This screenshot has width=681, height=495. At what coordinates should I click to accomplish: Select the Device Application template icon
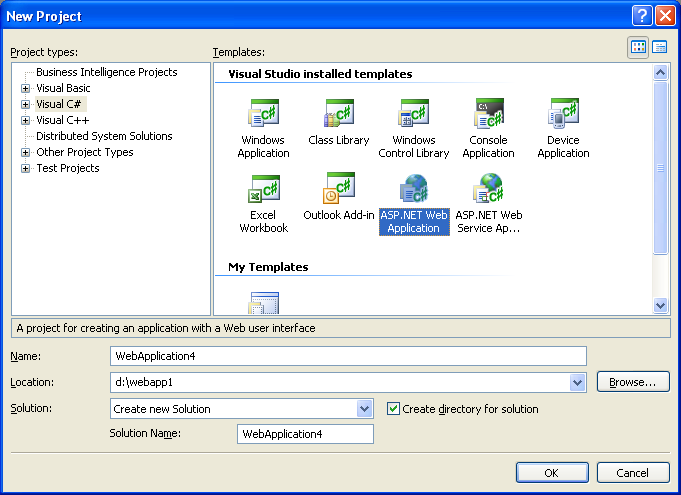click(x=563, y=114)
